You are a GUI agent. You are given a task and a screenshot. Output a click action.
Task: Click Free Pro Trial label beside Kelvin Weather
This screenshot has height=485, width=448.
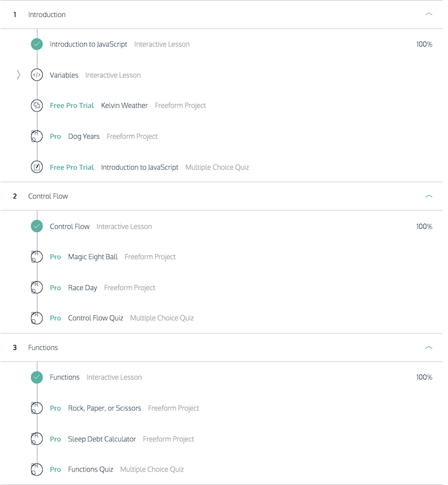pos(72,105)
